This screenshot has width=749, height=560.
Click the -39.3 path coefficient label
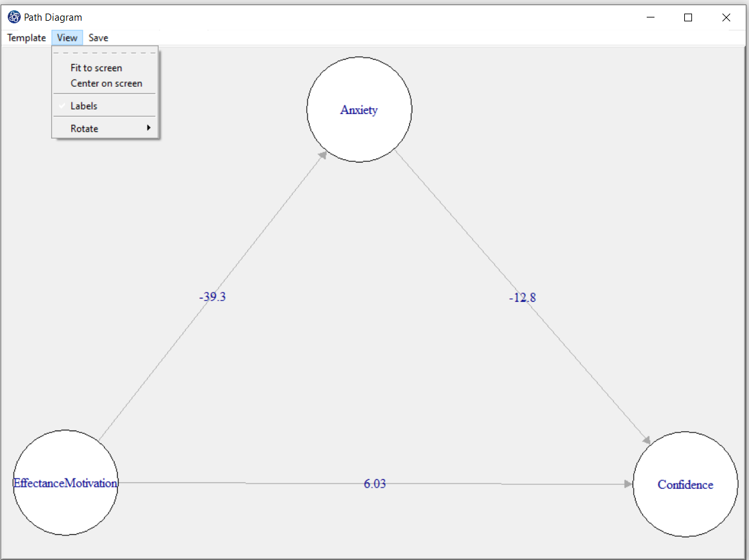coord(212,297)
